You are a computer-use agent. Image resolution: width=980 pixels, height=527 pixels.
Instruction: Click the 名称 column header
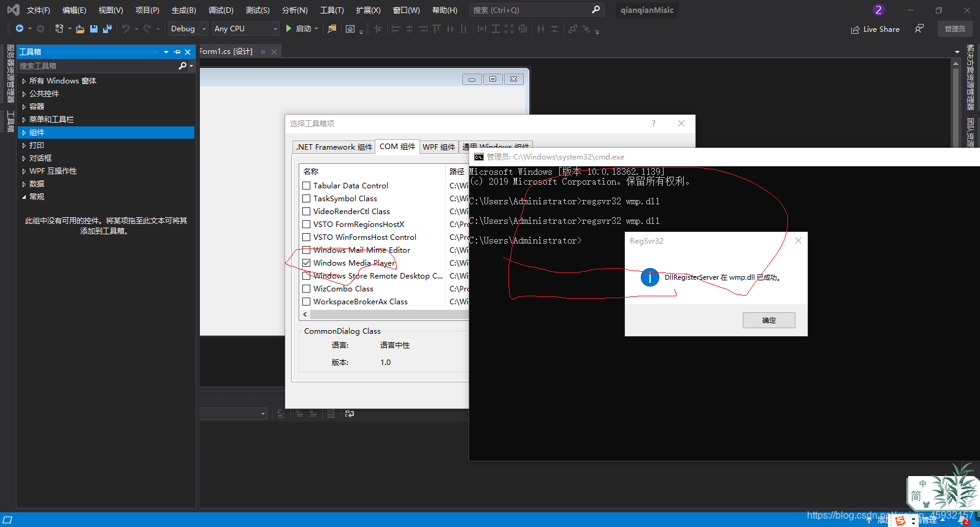pos(311,172)
